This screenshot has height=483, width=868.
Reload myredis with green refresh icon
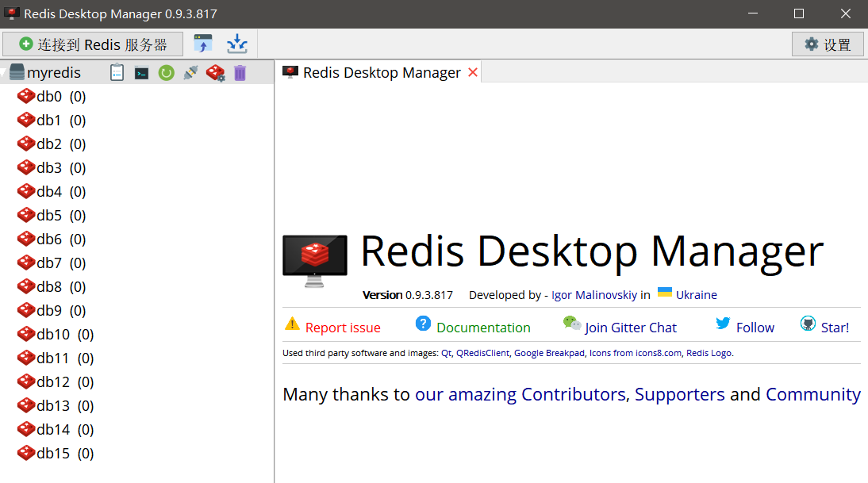pyautogui.click(x=166, y=73)
